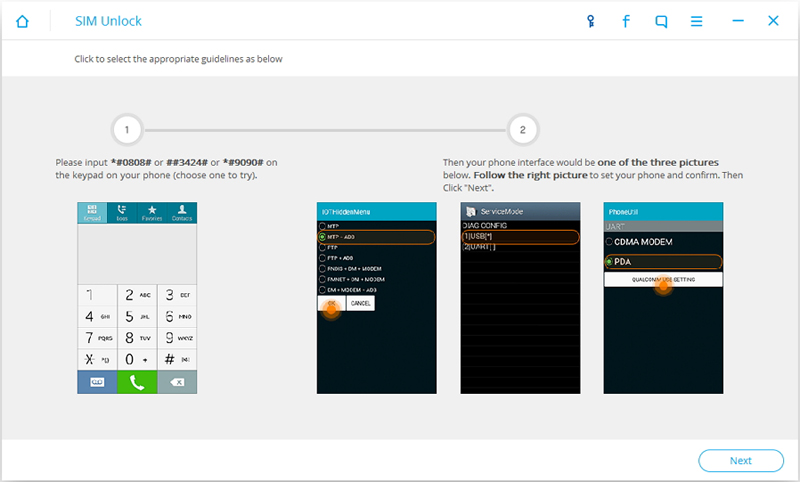Choose the PhoneUtil phone picture
The image size is (800, 482).
[663, 298]
